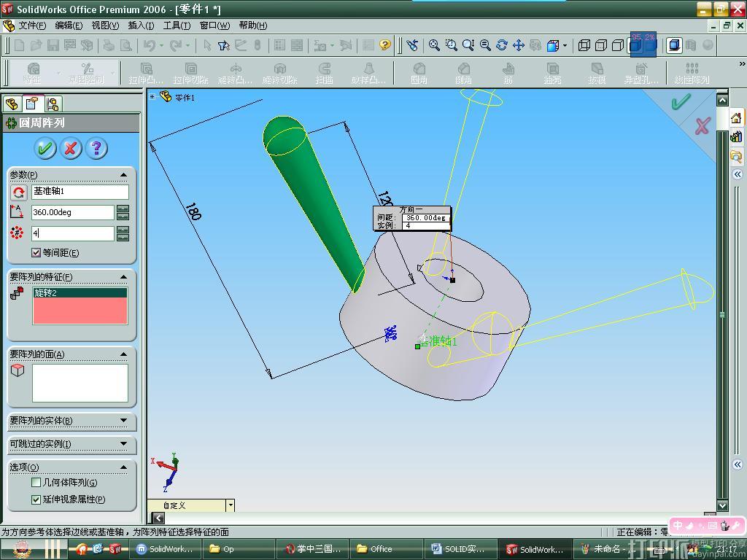This screenshot has width=747, height=560.
Task: Open the 自定义 dropdown at viewport bottom
Action: [231, 505]
